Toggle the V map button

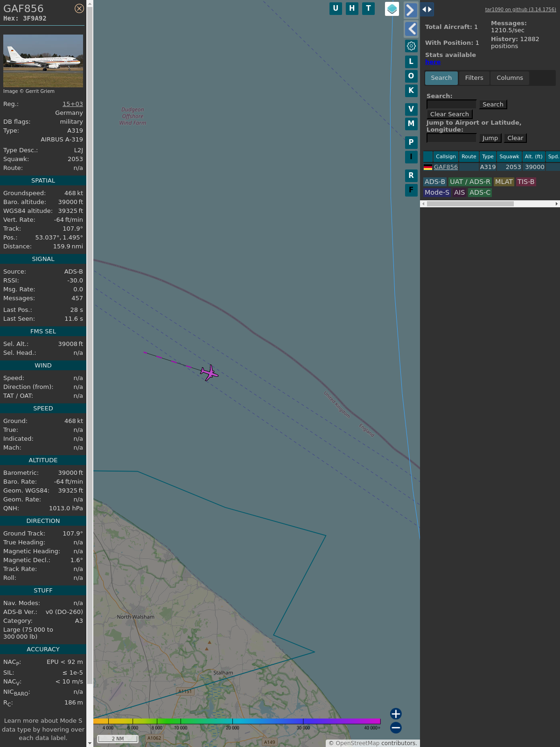tap(411, 109)
